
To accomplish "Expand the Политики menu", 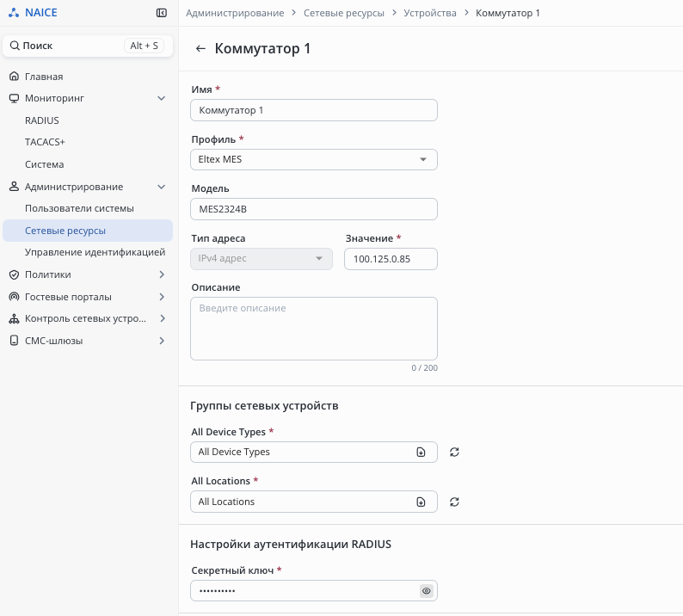I will pos(161,274).
